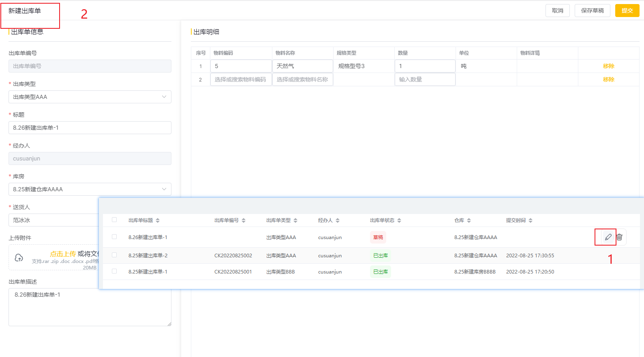
Task: Click the pencil edit icon for 8.26新建出库单-1
Action: (608, 237)
